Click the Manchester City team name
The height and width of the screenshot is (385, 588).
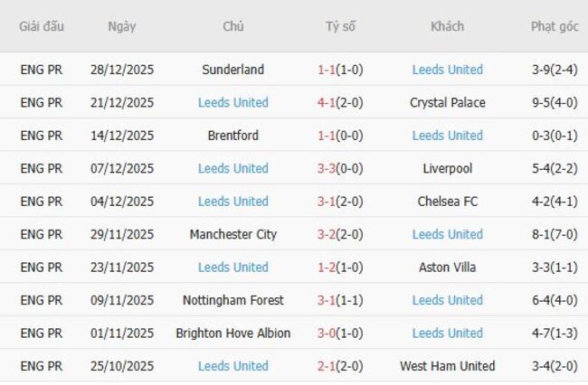coord(232,234)
